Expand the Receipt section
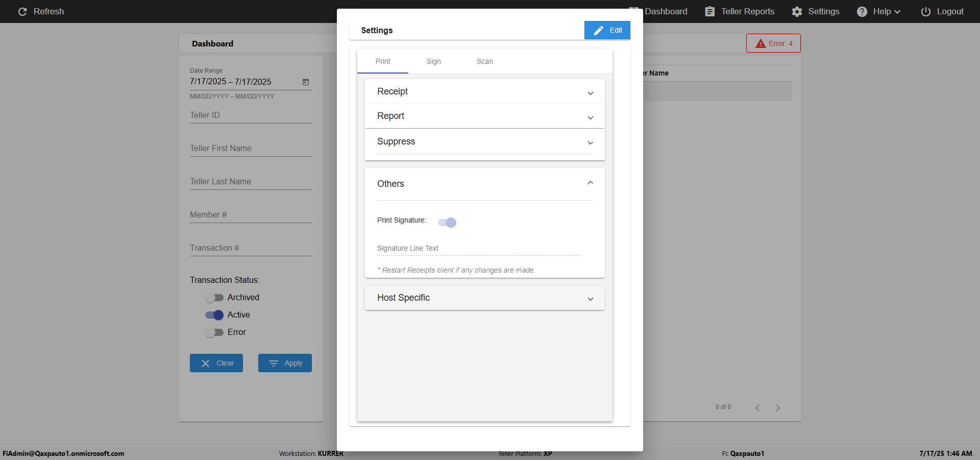Viewport: 980px width, 460px height. pyautogui.click(x=485, y=91)
